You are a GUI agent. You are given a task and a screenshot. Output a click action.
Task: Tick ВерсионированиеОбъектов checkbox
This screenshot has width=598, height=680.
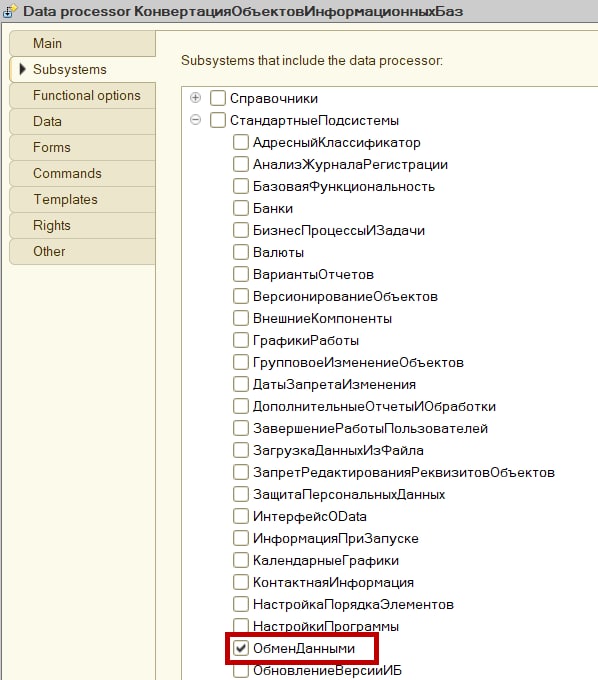pyautogui.click(x=241, y=296)
